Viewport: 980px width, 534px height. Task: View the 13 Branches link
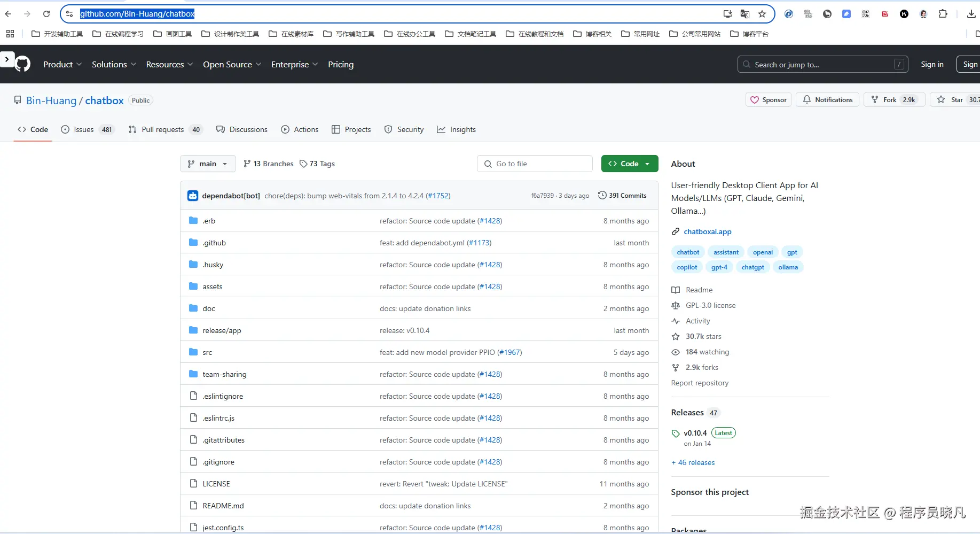[x=268, y=164]
